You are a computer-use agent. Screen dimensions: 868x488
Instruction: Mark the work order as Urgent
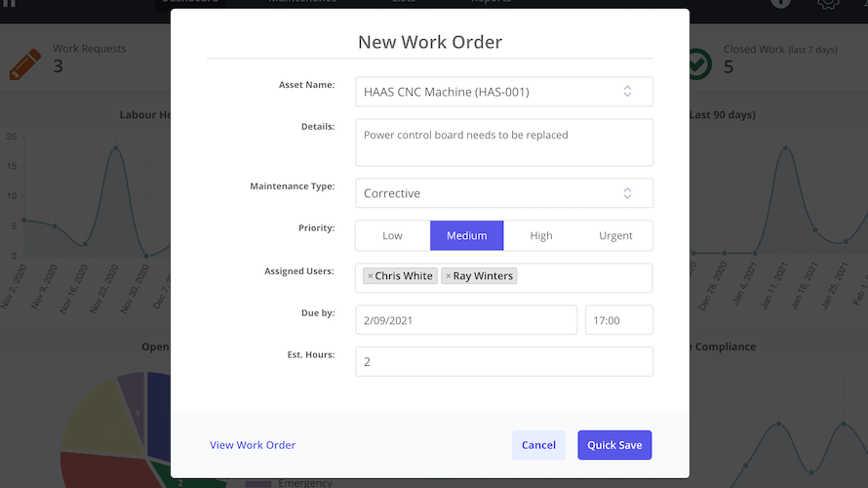[x=615, y=235]
